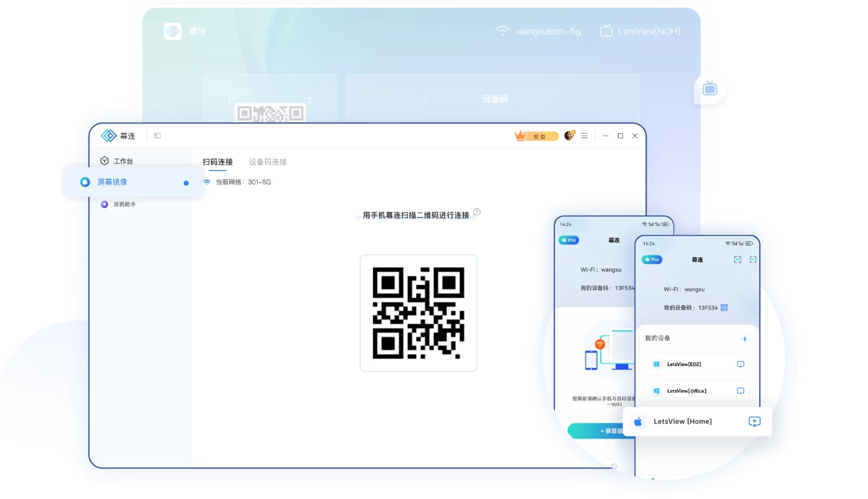Click the 设备码 panel in background window
The image size is (868, 499).
point(493,99)
